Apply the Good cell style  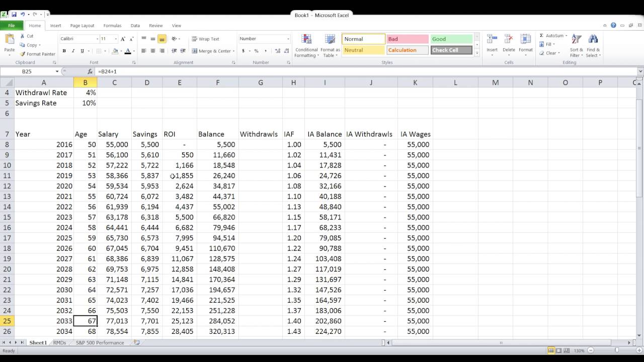(451, 39)
